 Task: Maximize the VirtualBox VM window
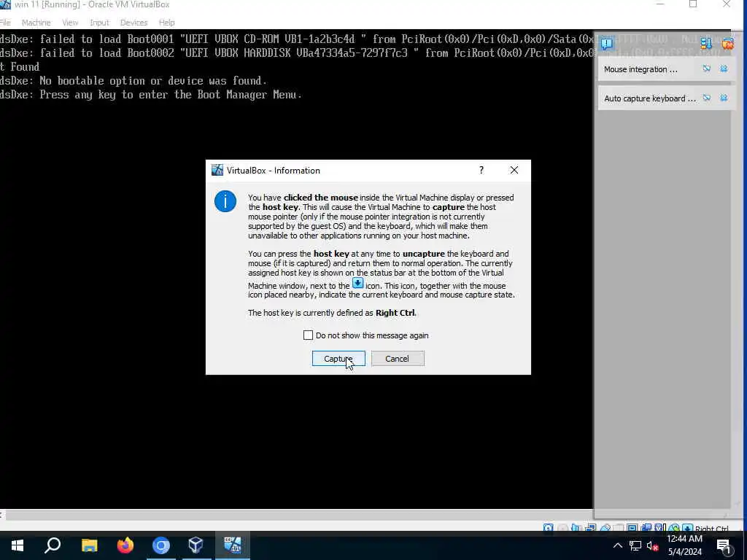693,5
